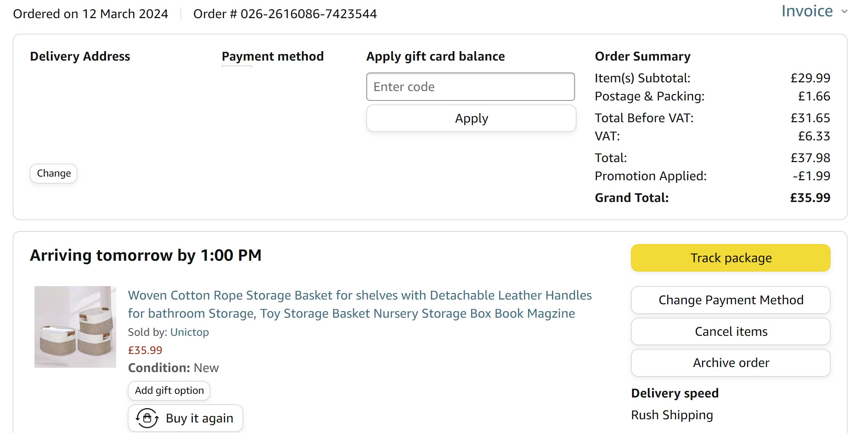Focus the gift card Enter code field

470,87
